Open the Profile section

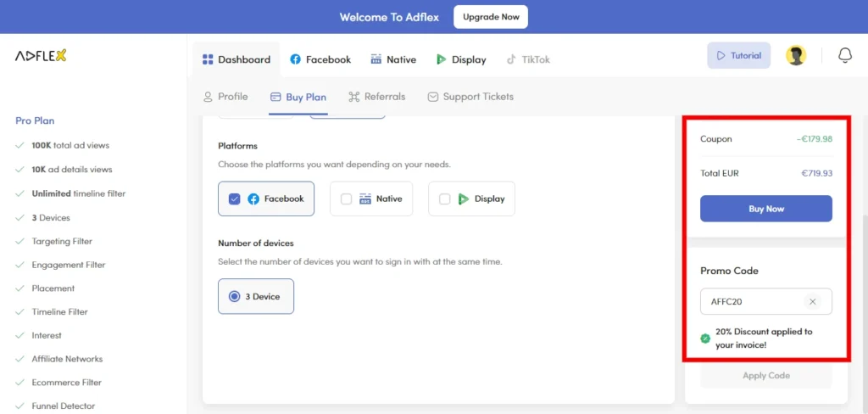click(225, 97)
